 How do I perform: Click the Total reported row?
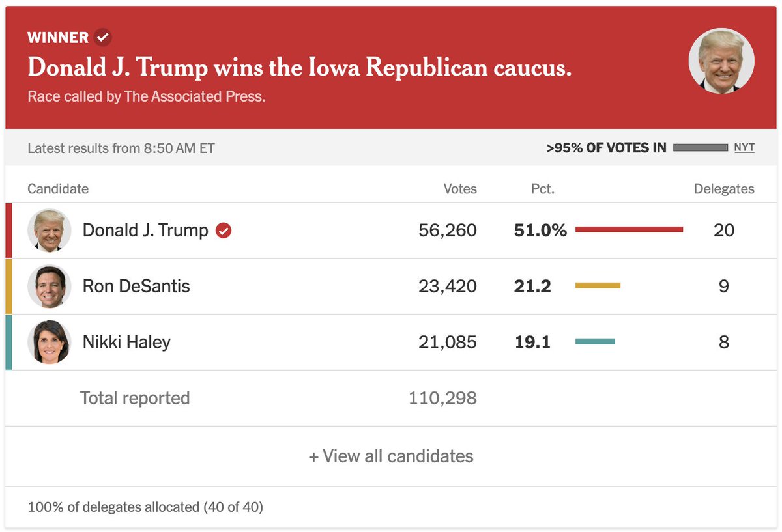391,398
